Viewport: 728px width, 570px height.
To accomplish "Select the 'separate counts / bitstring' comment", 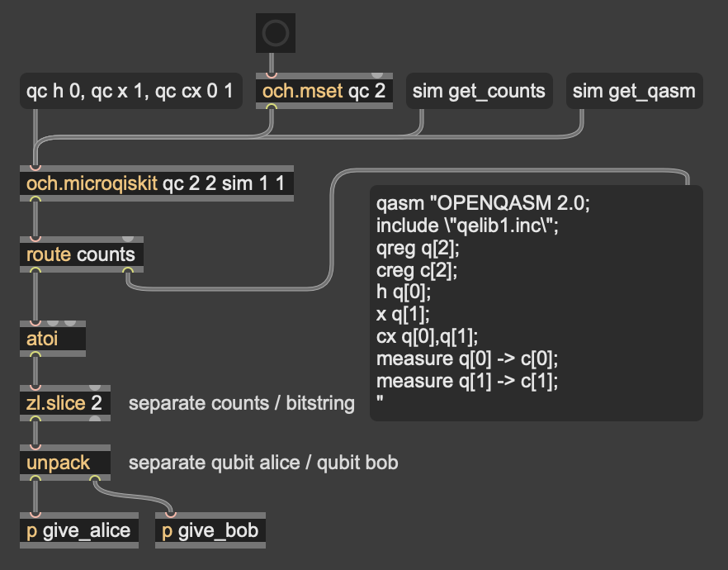I will click(x=241, y=403).
